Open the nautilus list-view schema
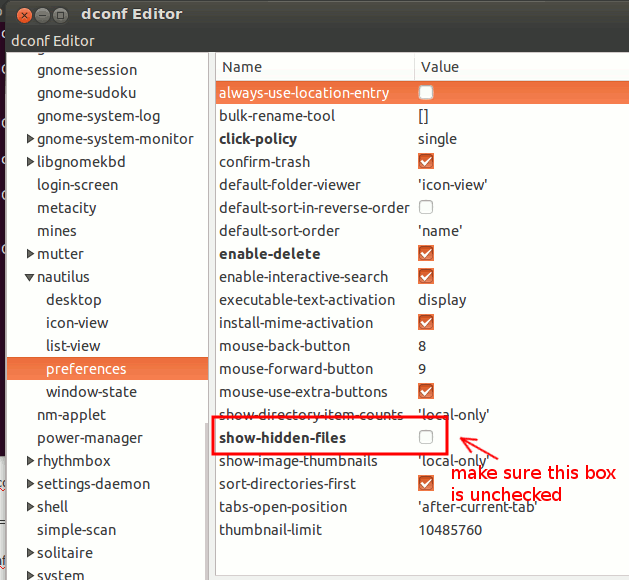This screenshot has height=580, width=629. tap(73, 346)
